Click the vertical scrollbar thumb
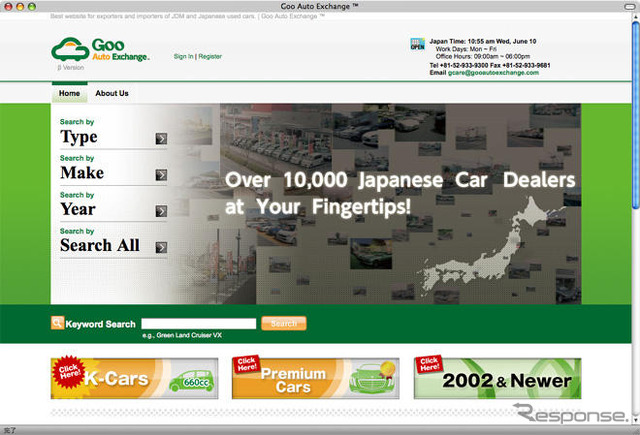 [x=636, y=115]
